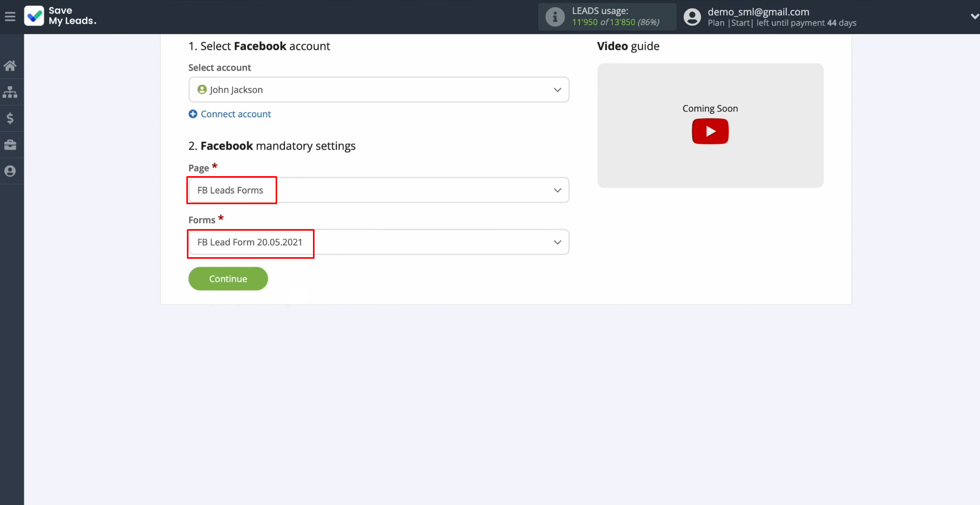Open the briefcase icon in sidebar

[x=10, y=145]
